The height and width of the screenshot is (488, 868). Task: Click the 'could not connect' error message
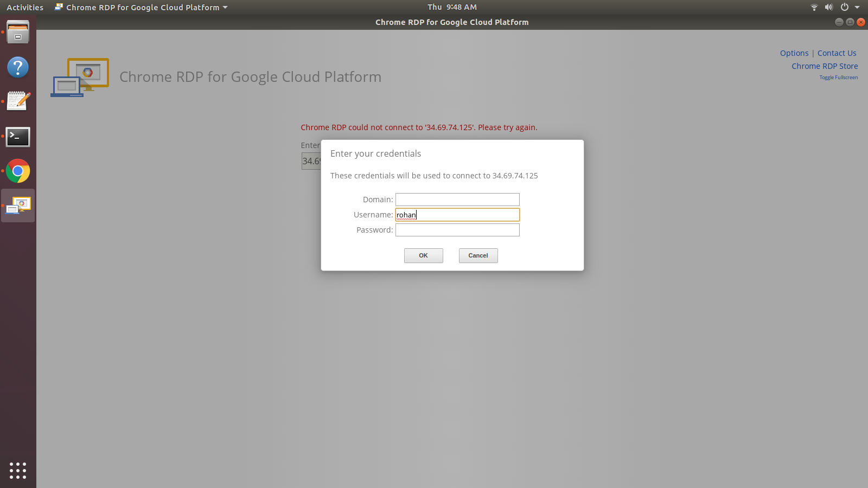[x=419, y=127]
